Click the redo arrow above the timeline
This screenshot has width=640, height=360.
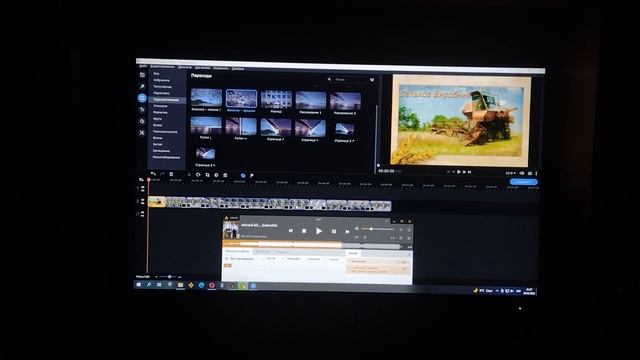pos(162,174)
